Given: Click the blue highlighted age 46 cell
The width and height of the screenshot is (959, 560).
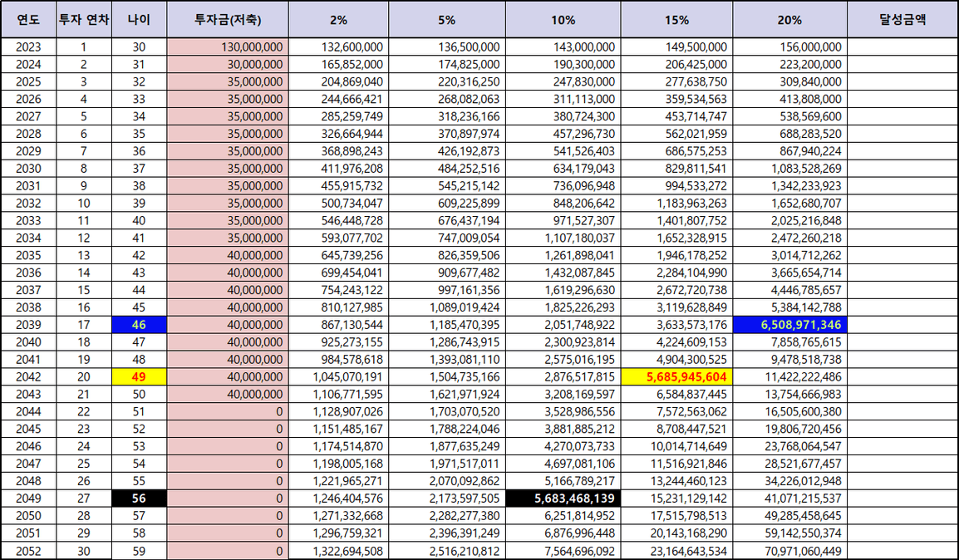Looking at the screenshot, I should 139,324.
